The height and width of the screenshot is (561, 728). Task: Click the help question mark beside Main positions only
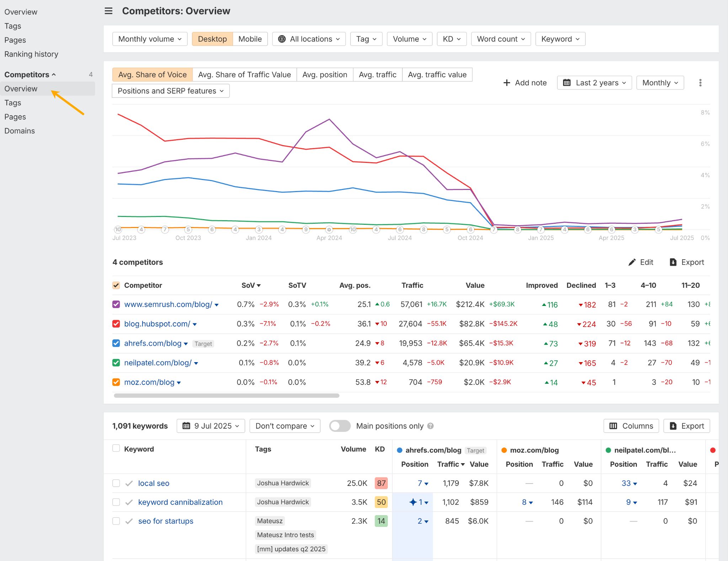click(x=430, y=426)
